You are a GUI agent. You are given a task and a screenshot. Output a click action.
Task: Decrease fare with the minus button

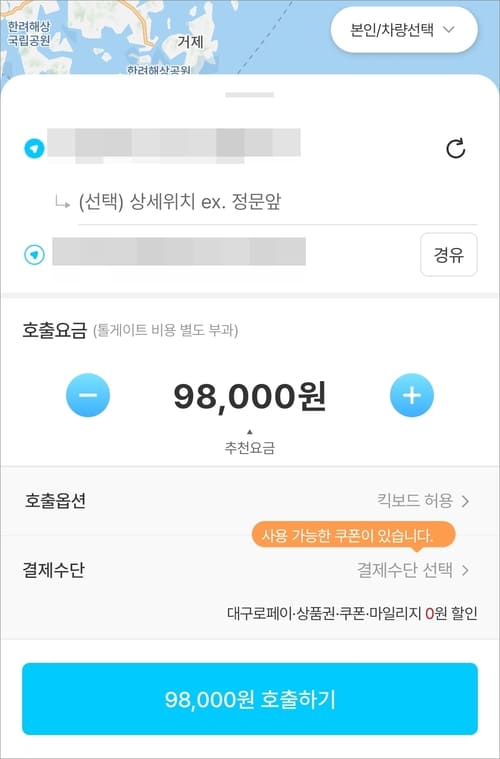[88, 395]
